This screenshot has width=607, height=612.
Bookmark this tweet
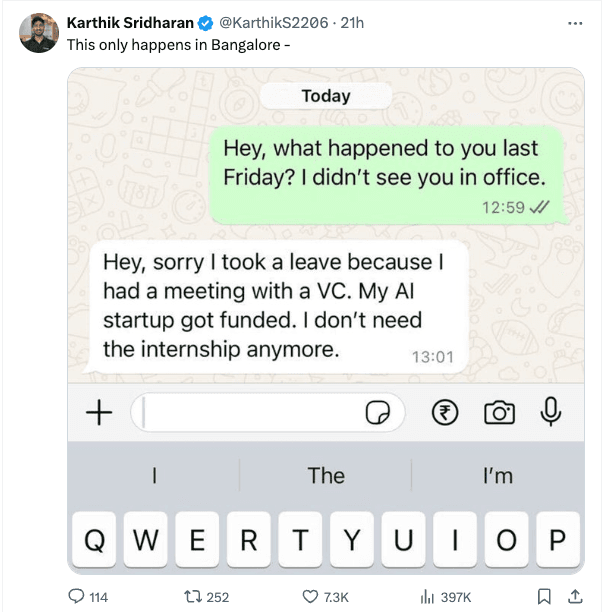click(x=544, y=597)
